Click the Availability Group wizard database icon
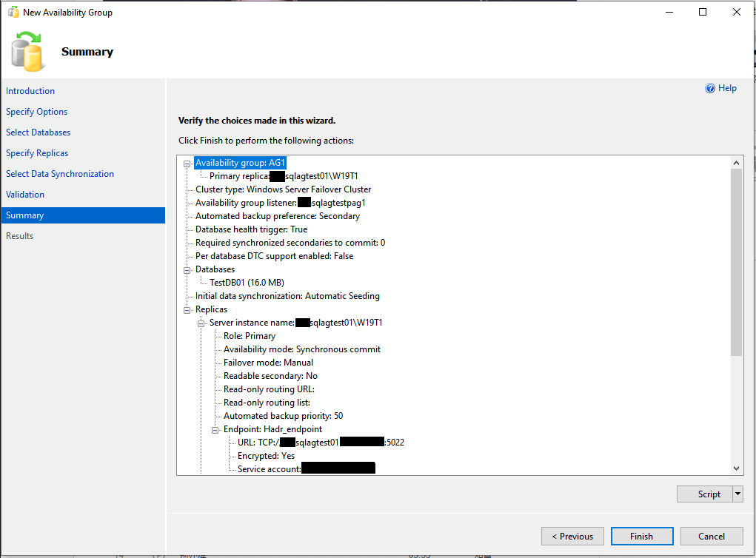 click(28, 51)
